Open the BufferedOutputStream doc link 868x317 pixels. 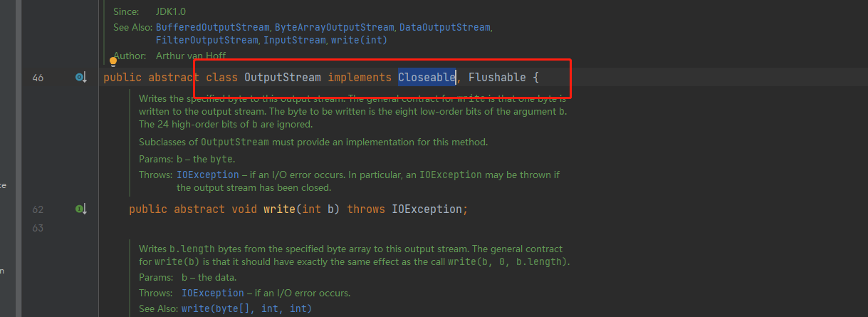tap(211, 27)
